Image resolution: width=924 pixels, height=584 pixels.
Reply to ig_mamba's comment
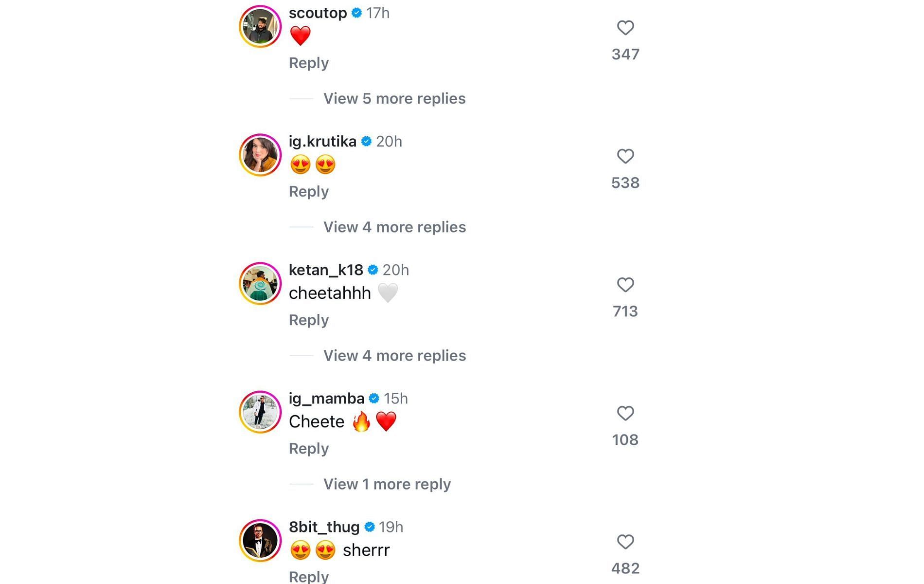point(309,449)
